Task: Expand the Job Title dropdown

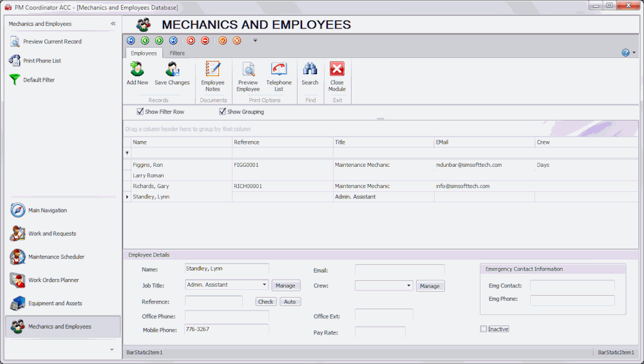Action: [x=265, y=285]
